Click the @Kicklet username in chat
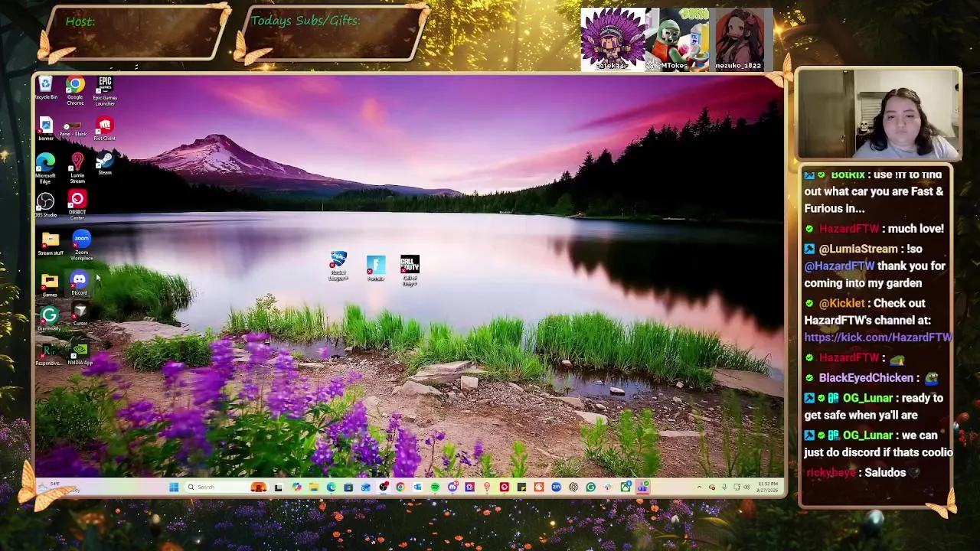This screenshot has height=551, width=980. 841,303
